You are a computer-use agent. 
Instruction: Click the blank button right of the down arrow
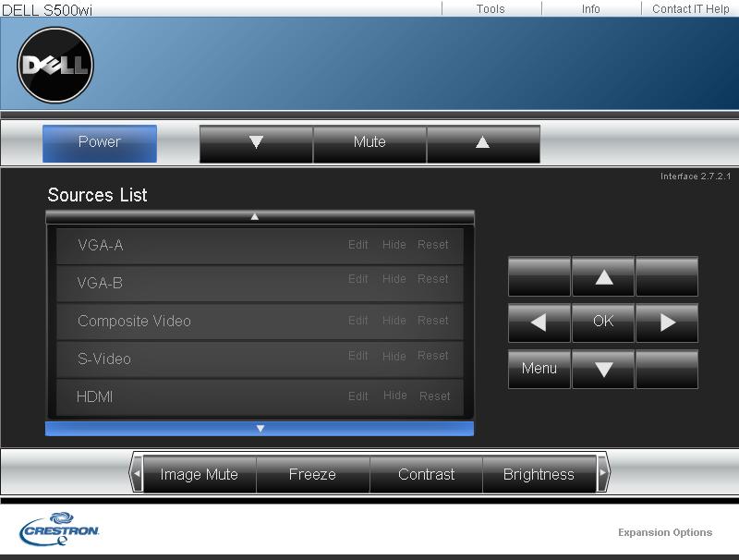pyautogui.click(x=667, y=369)
